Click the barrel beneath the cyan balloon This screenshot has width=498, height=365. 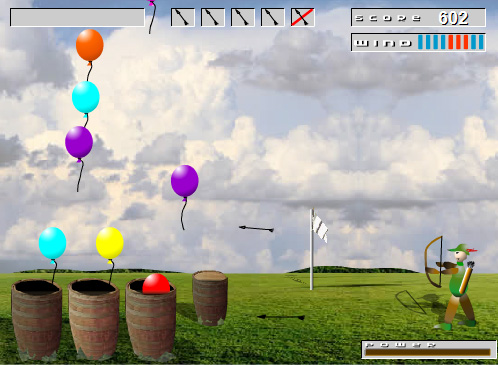(x=37, y=320)
